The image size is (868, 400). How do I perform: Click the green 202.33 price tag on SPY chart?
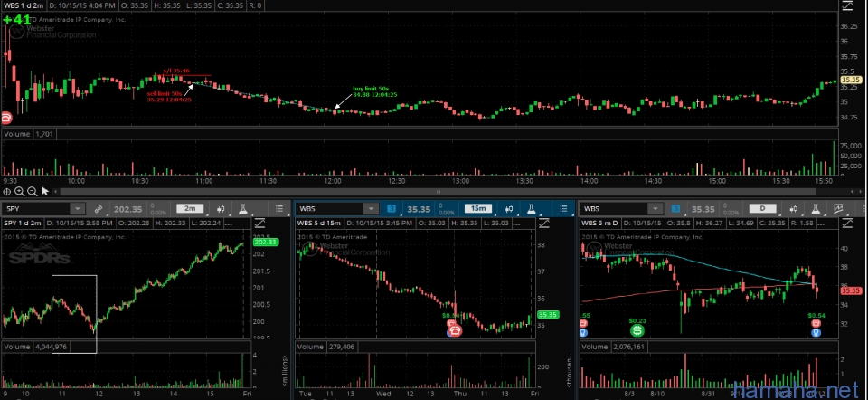coord(266,243)
